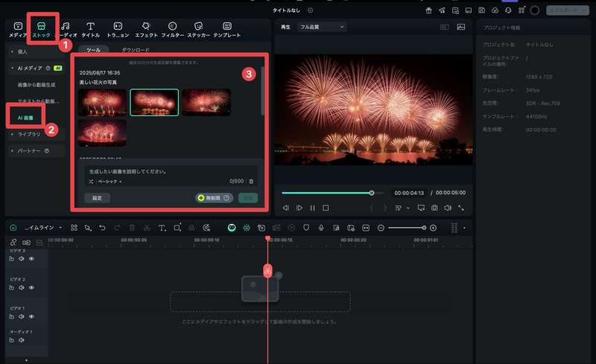Mute the オーディオ1 track
The width and height of the screenshot is (596, 364).
(22, 340)
